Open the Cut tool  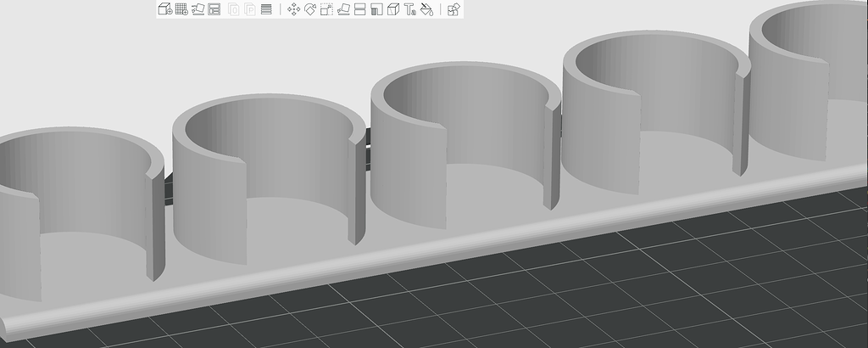pyautogui.click(x=359, y=9)
